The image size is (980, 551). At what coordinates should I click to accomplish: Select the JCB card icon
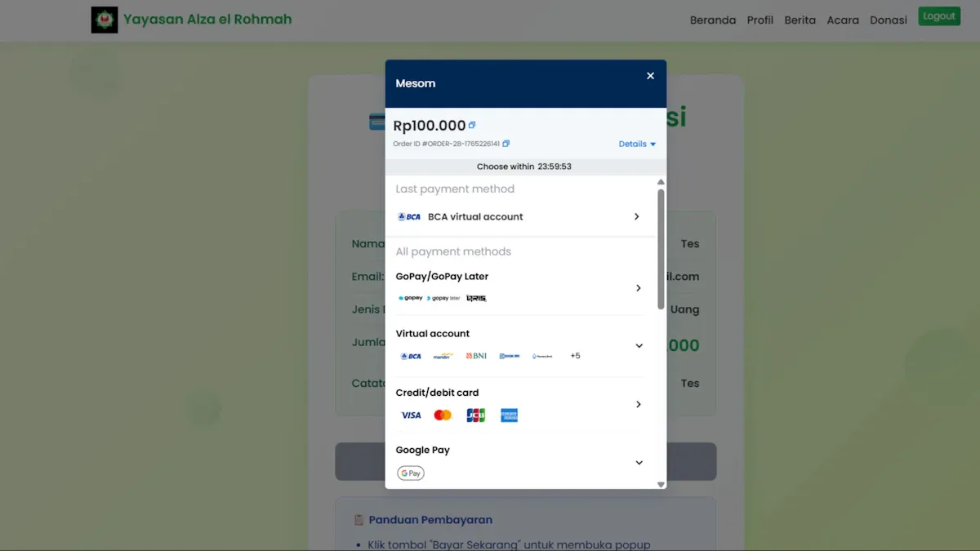[x=475, y=415]
